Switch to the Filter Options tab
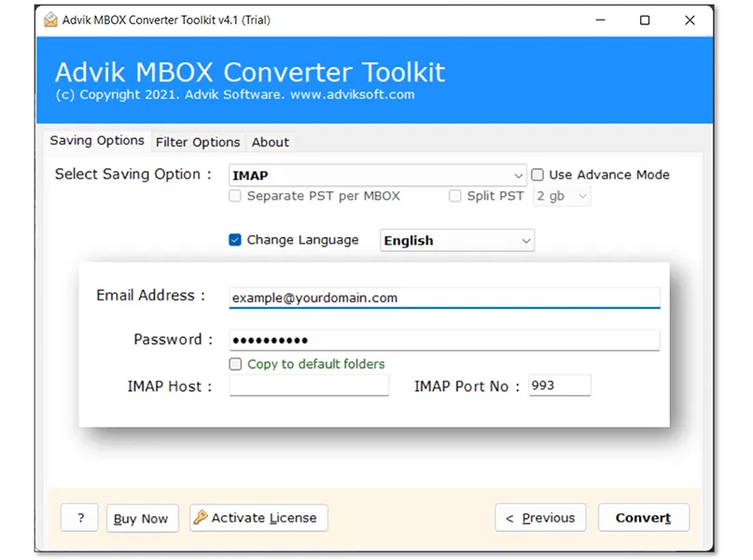The width and height of the screenshot is (753, 560). coord(197,142)
